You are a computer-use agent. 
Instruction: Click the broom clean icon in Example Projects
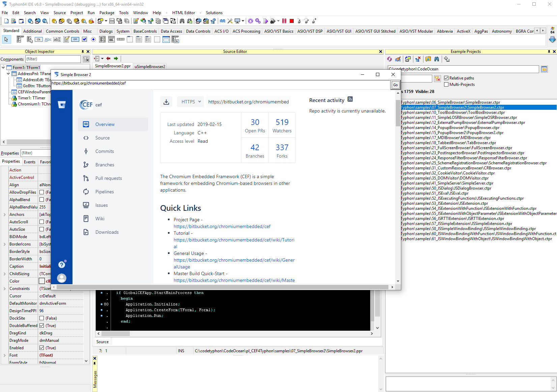pos(398,59)
